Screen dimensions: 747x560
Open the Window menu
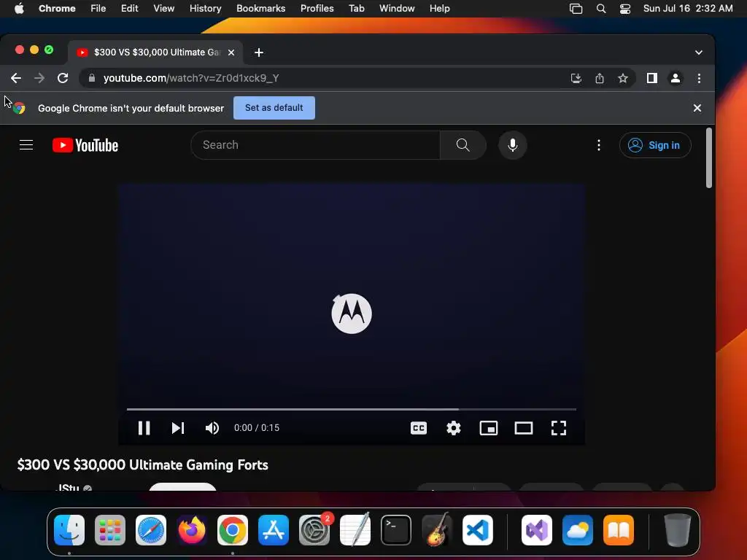click(x=397, y=8)
